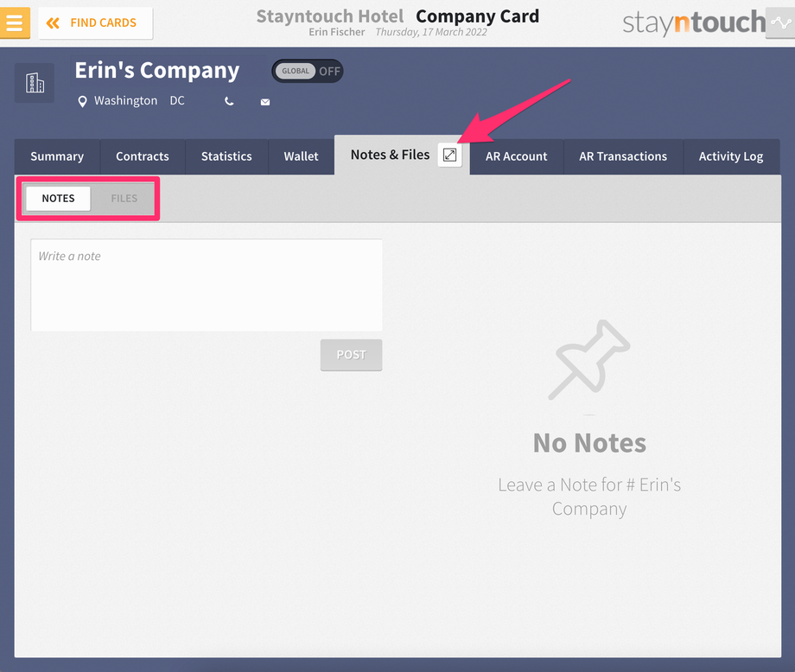795x672 pixels.
Task: Click the Erin's Company name field
Action: pyautogui.click(x=157, y=70)
